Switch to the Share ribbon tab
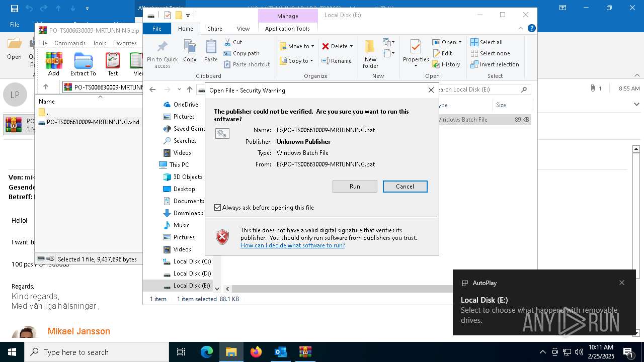 (215, 29)
